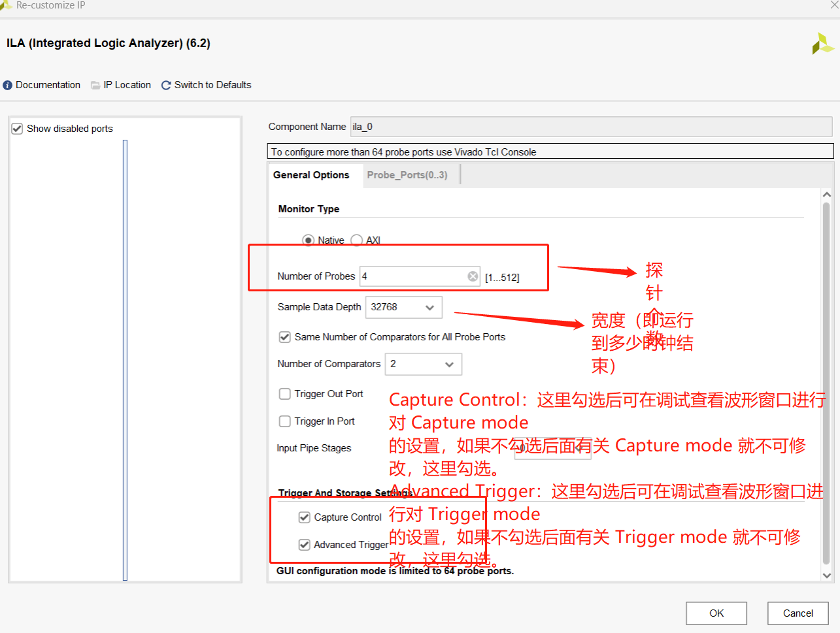Select the AXI monitor type

tap(357, 240)
